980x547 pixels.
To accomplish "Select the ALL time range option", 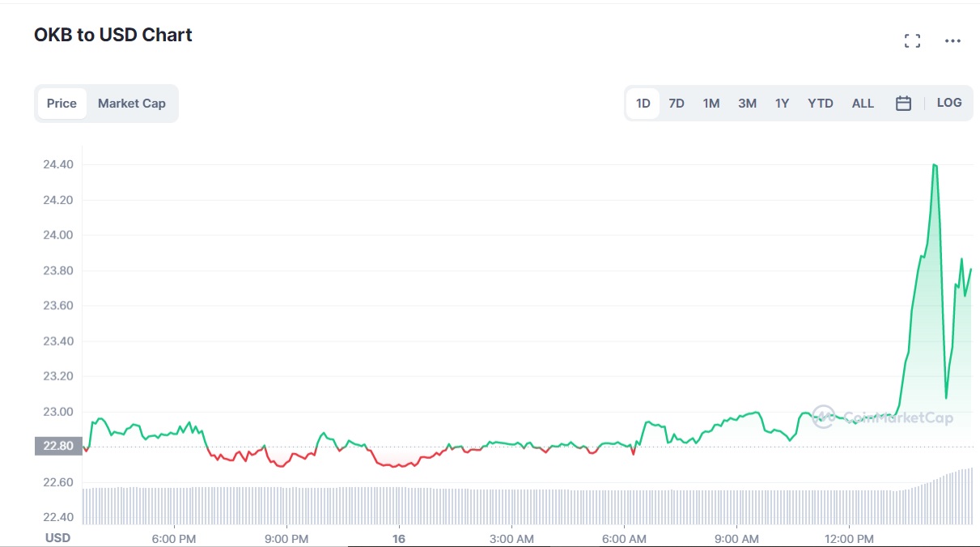I will [863, 103].
